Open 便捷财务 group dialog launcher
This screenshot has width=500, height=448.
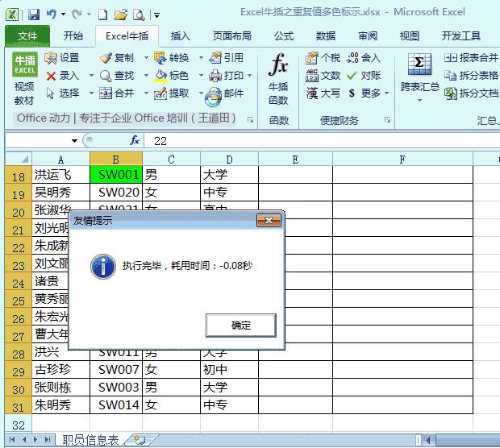point(387,120)
